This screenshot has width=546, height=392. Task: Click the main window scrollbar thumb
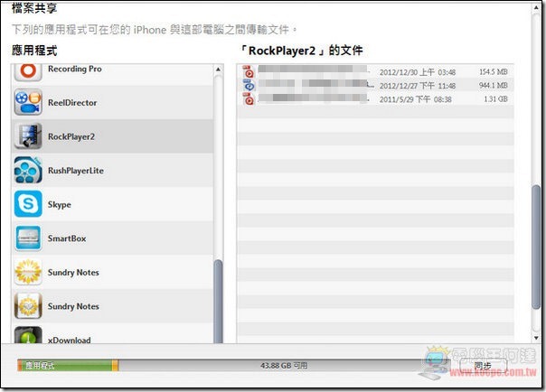coord(536,247)
